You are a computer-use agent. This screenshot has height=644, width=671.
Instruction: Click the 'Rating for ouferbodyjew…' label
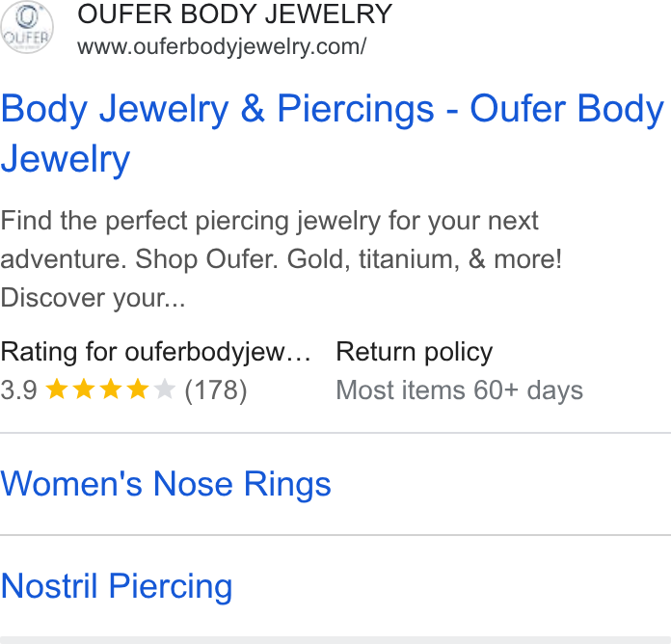click(x=156, y=352)
